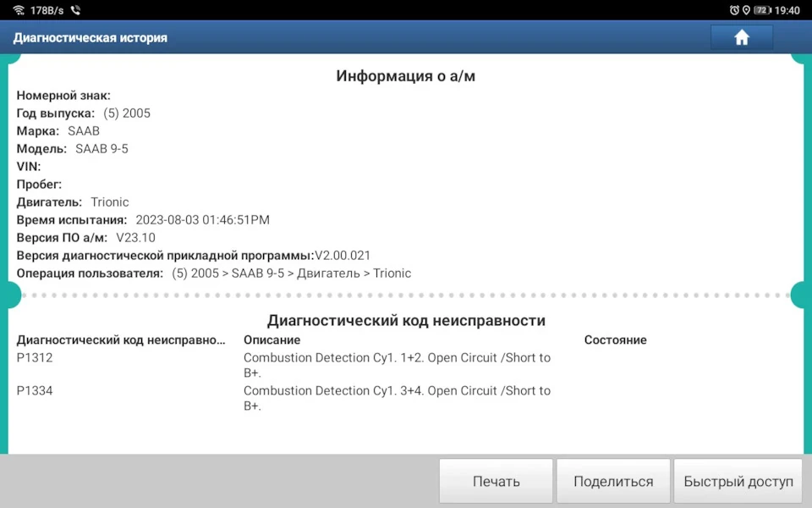Select the Диагностический код неисправности heading
The height and width of the screenshot is (508, 812).
pyautogui.click(x=406, y=320)
